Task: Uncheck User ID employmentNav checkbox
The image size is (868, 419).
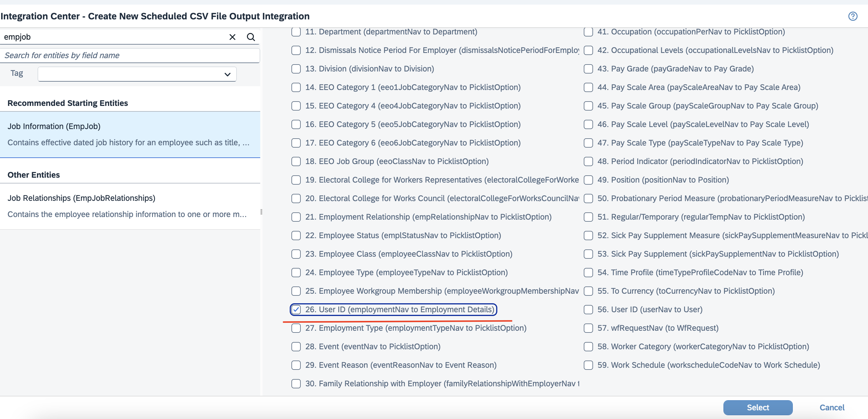Action: click(296, 309)
